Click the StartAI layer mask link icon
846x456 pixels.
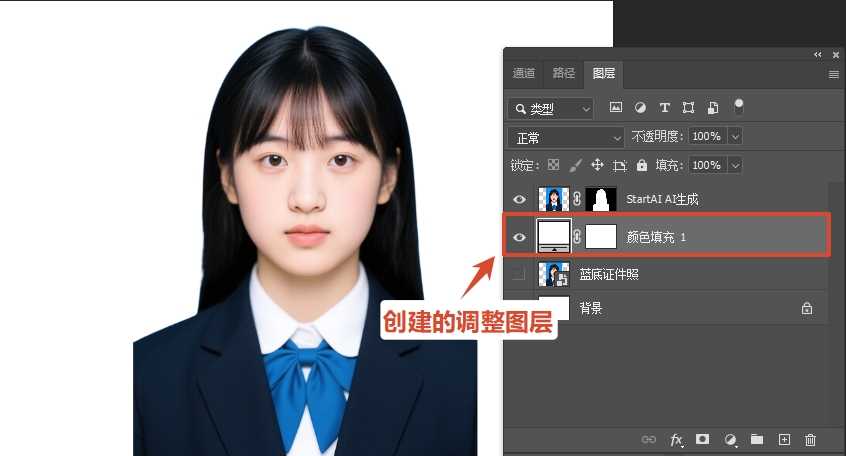click(x=577, y=199)
